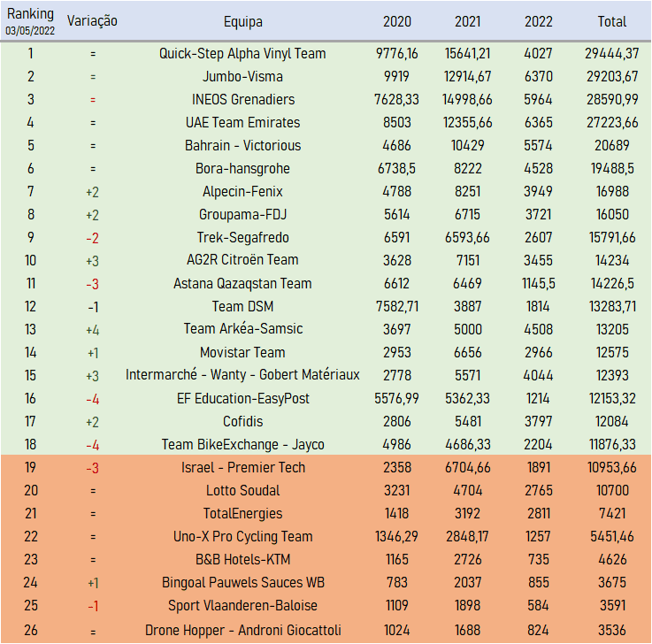Select the Movistar Team name
Screen dimensions: 652x644
point(242,352)
